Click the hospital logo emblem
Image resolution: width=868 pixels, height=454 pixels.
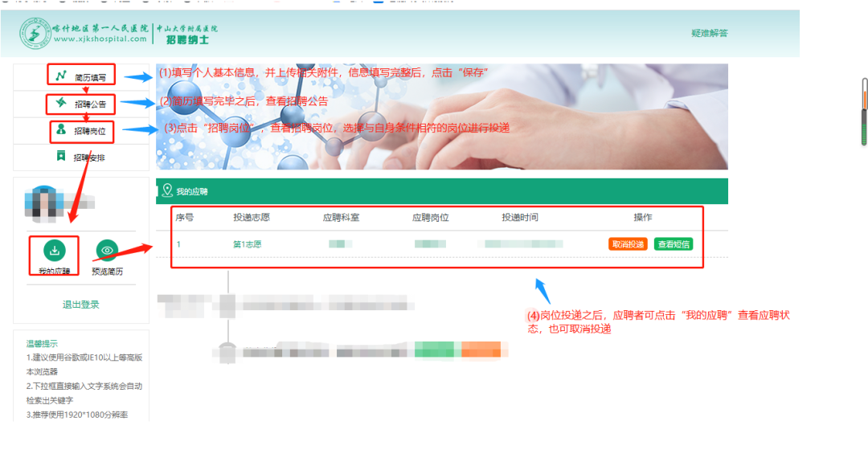(35, 33)
